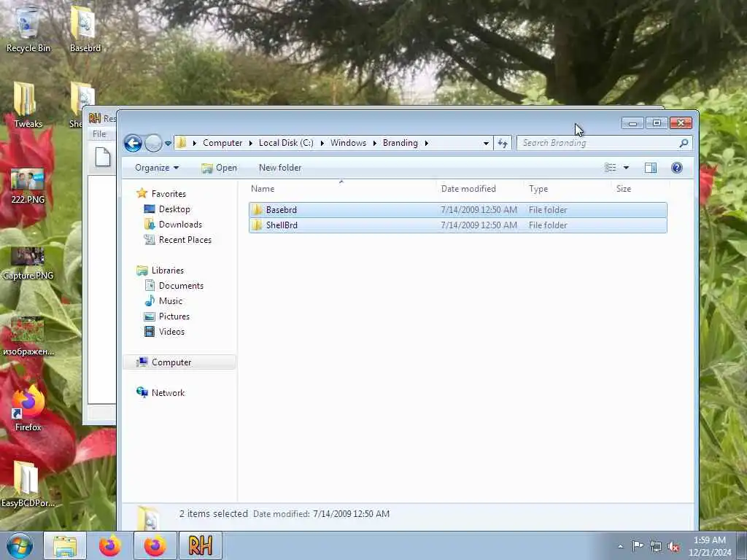The height and width of the screenshot is (560, 747).
Task: Focus the Search Branding field
Action: 598,143
